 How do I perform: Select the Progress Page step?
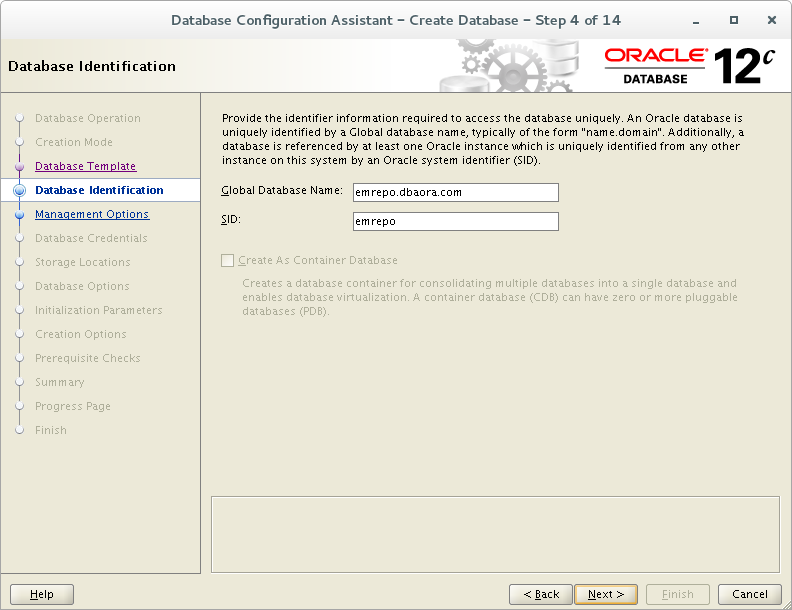[73, 406]
